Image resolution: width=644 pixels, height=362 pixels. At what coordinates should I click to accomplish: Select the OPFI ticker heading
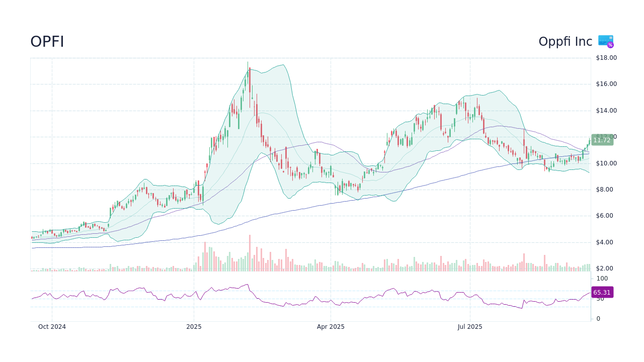tap(47, 41)
